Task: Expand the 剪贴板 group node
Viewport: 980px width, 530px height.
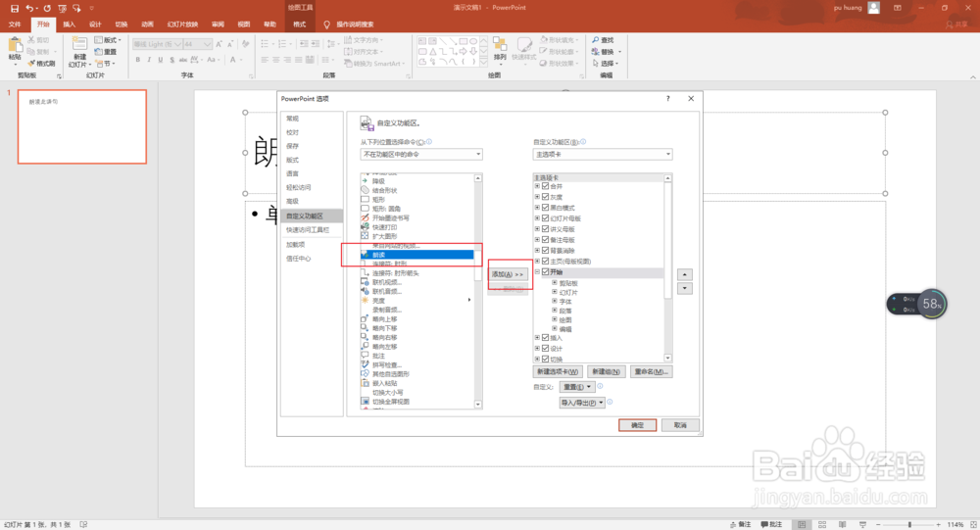Action: pos(555,282)
